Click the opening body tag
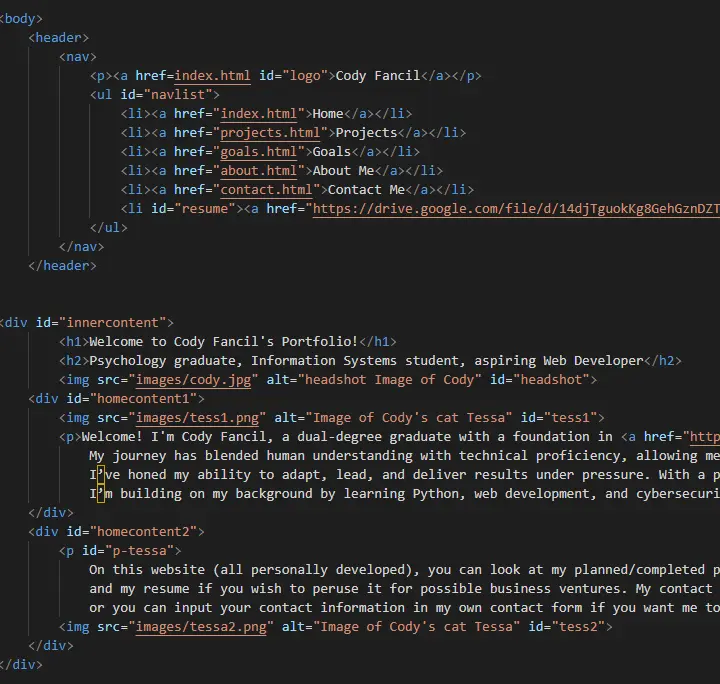This screenshot has width=720, height=684. point(21,19)
